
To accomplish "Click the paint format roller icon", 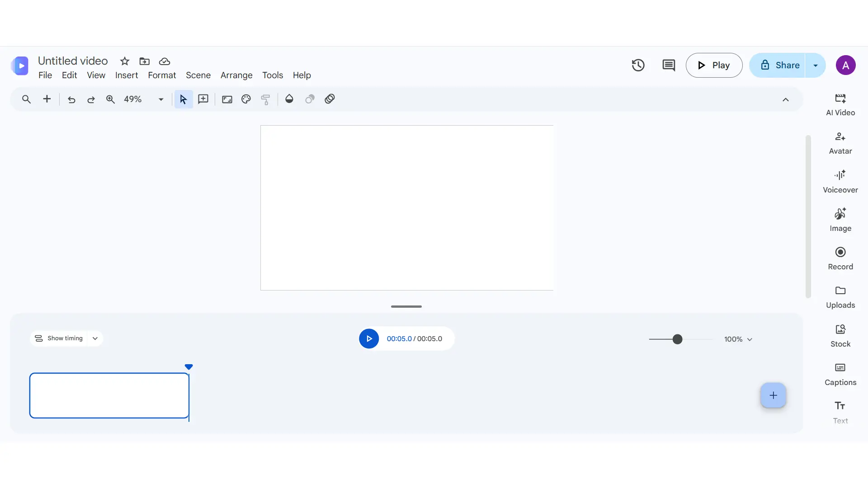I will pos(266,99).
